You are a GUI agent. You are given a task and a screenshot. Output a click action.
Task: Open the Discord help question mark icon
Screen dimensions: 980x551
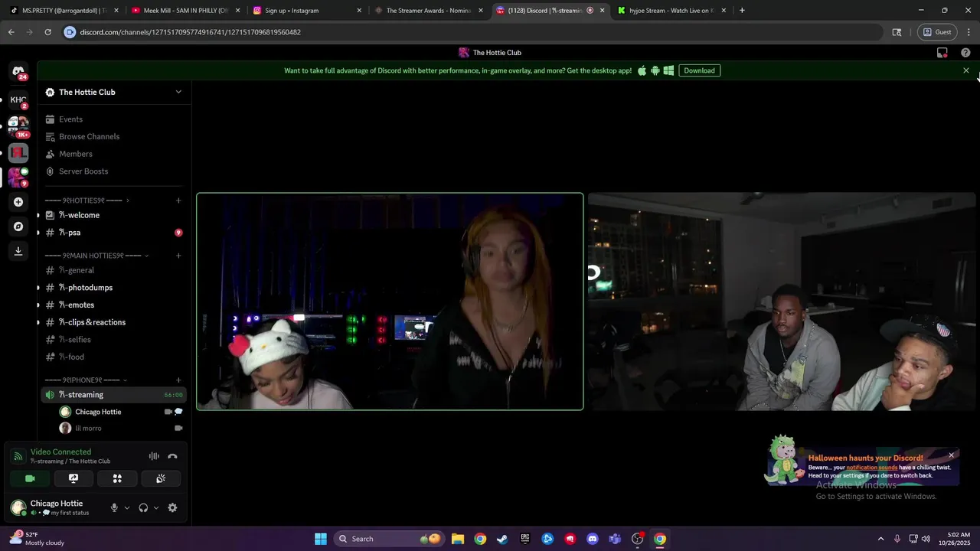[x=965, y=53]
